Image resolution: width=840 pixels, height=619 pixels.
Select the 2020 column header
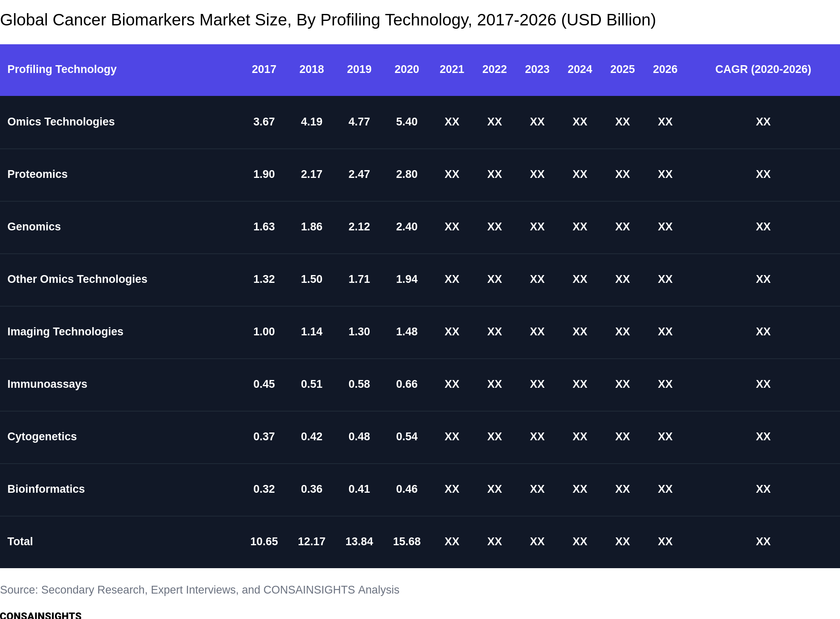coord(407,69)
